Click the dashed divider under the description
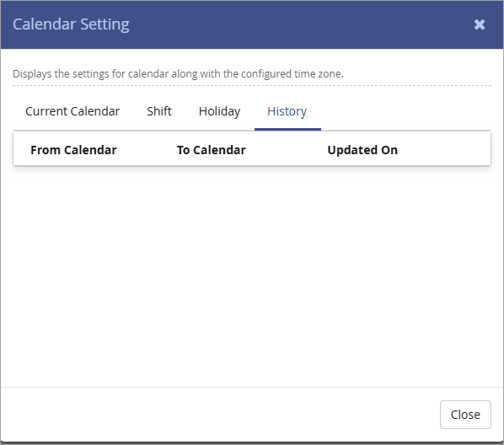Image resolution: width=504 pixels, height=445 pixels. (252, 85)
